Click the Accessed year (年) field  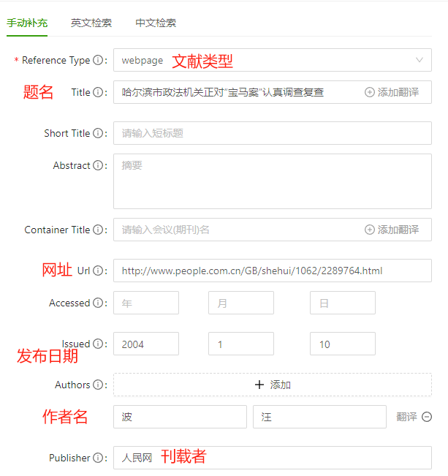146,303
